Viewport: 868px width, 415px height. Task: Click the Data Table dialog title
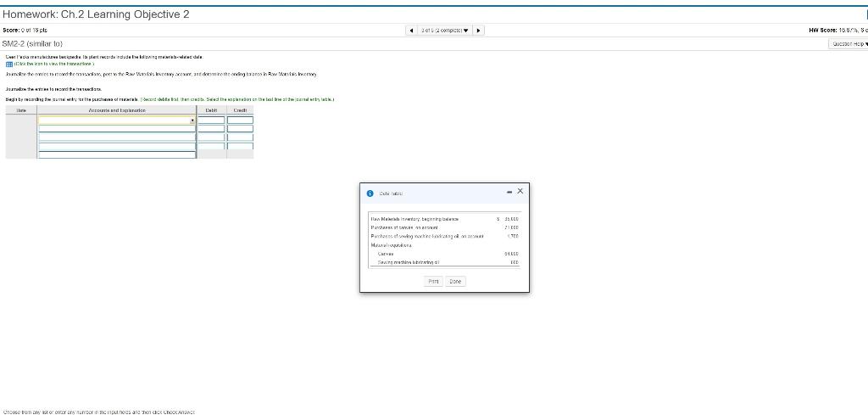point(391,194)
